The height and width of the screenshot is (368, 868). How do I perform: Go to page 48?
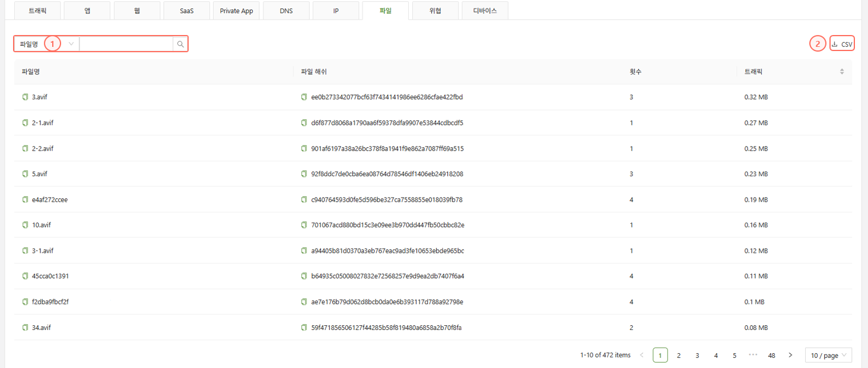point(771,356)
